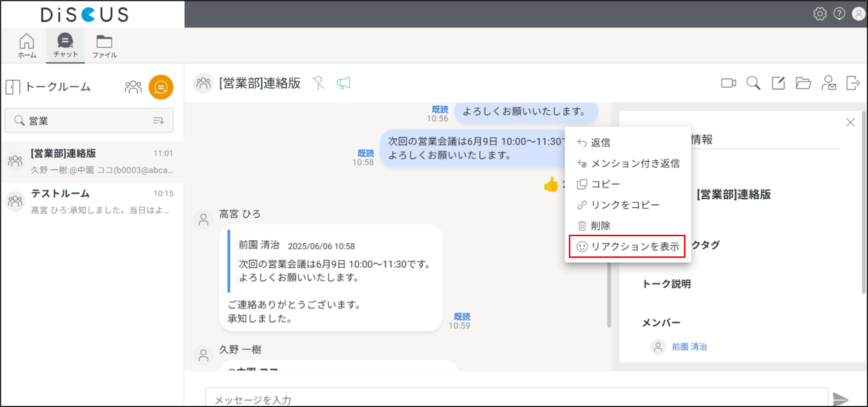This screenshot has width=868, height=407.
Task: Open the room files folder icon
Action: pyautogui.click(x=804, y=83)
